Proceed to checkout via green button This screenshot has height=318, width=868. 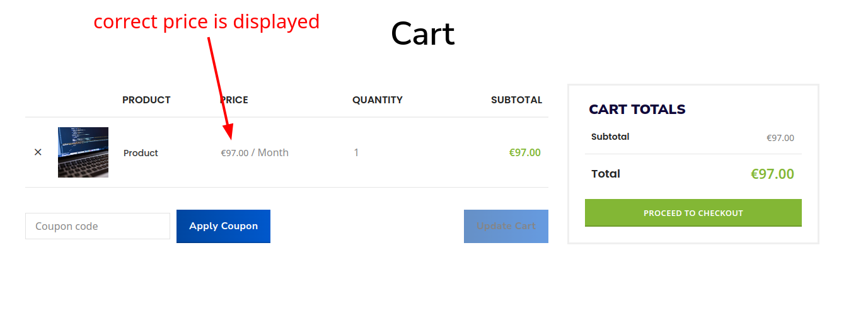point(693,213)
